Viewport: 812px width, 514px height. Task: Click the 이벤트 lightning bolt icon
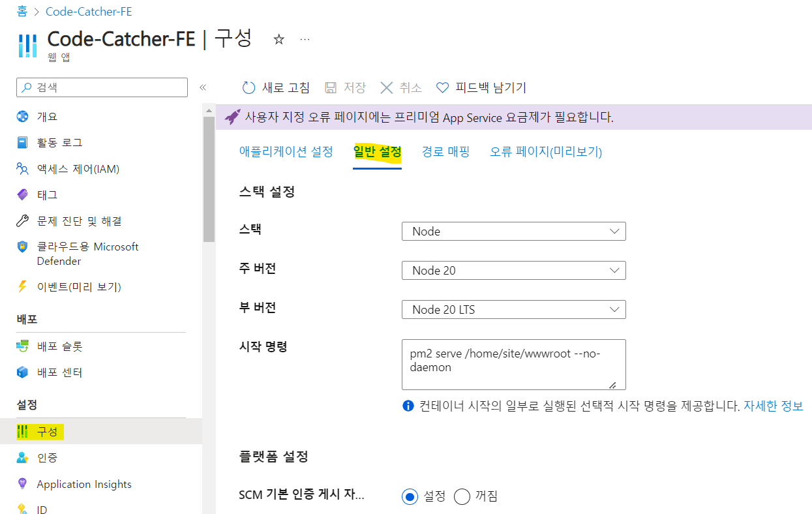pyautogui.click(x=23, y=286)
